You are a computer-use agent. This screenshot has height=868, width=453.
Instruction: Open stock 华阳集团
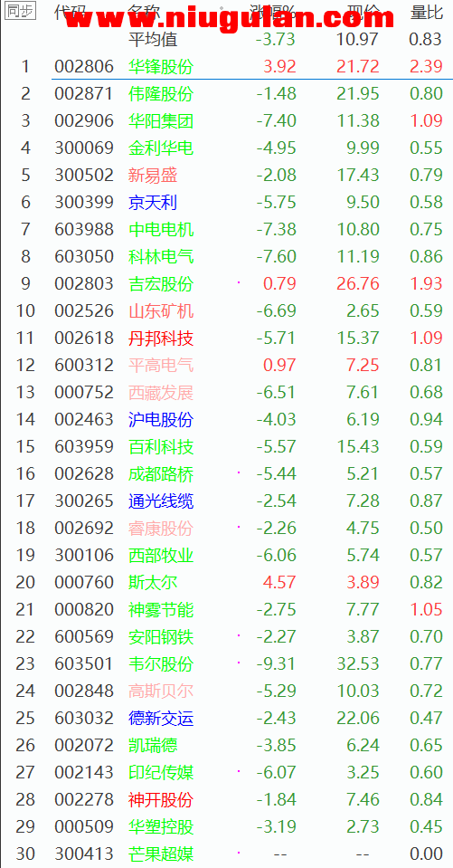161,120
